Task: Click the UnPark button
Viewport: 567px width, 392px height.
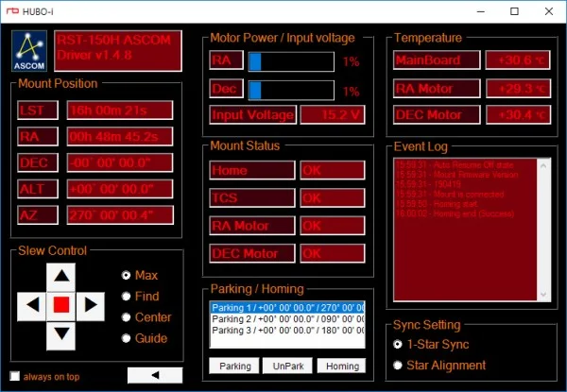Action: [x=288, y=366]
